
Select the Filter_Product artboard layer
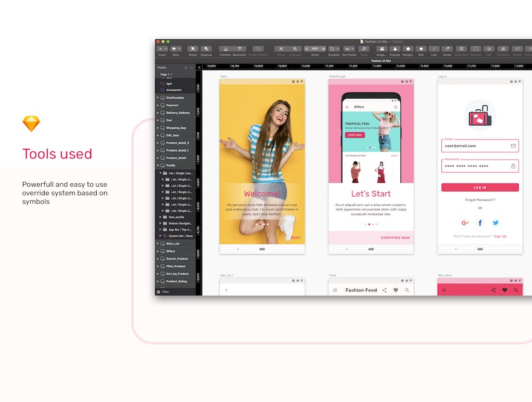176,267
